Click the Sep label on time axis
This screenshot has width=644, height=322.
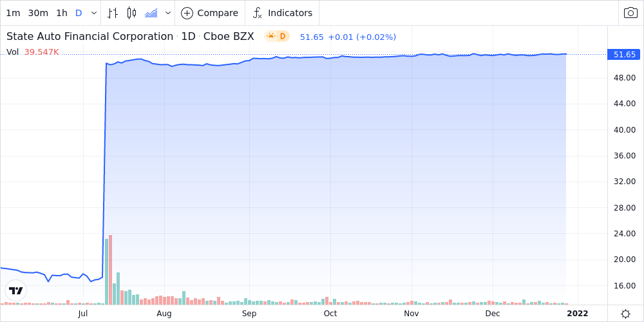coord(249,314)
